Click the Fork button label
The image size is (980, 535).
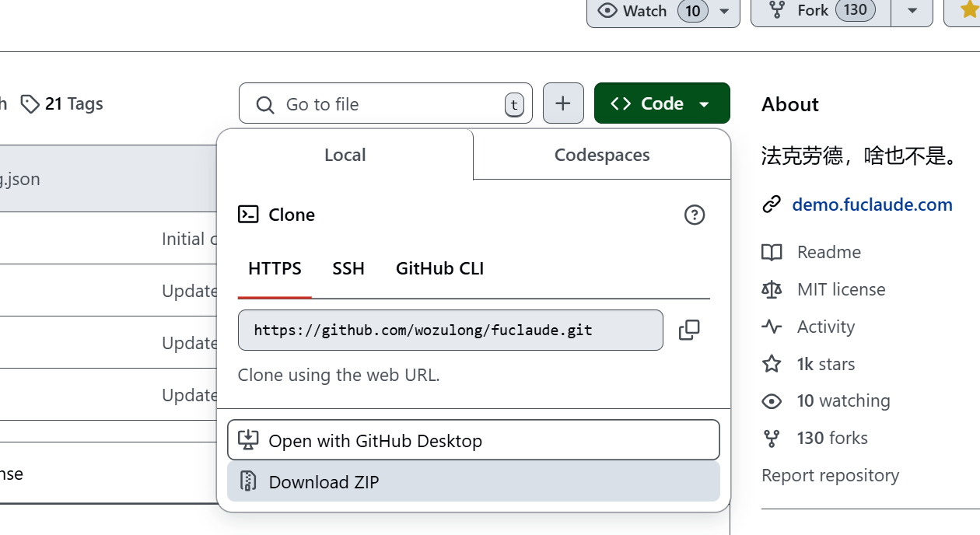click(x=813, y=10)
